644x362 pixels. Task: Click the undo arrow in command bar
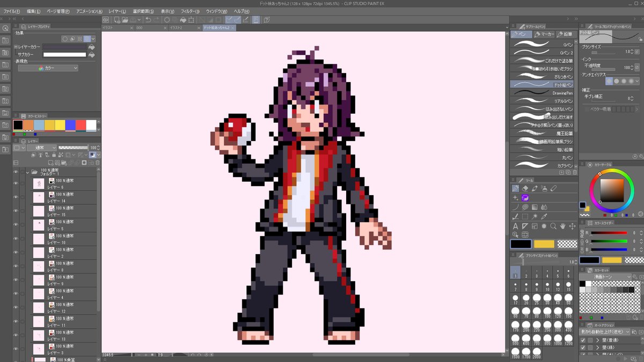(x=149, y=20)
